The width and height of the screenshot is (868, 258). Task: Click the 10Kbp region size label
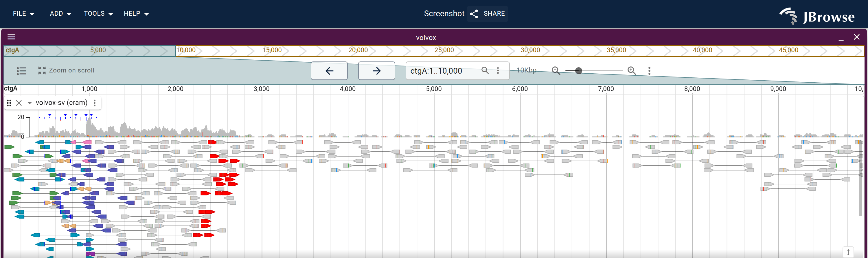click(x=526, y=70)
